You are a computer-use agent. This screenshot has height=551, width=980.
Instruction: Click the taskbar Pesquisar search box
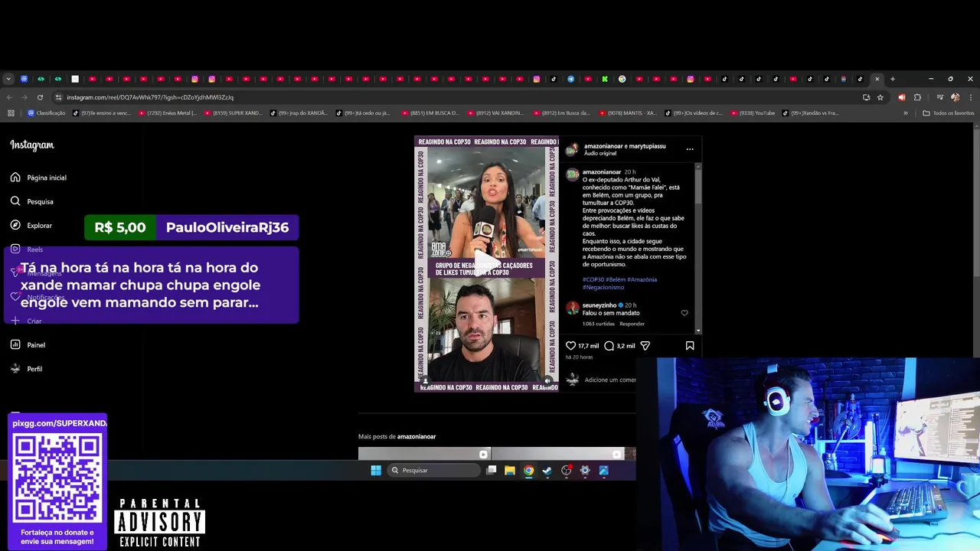[434, 471]
